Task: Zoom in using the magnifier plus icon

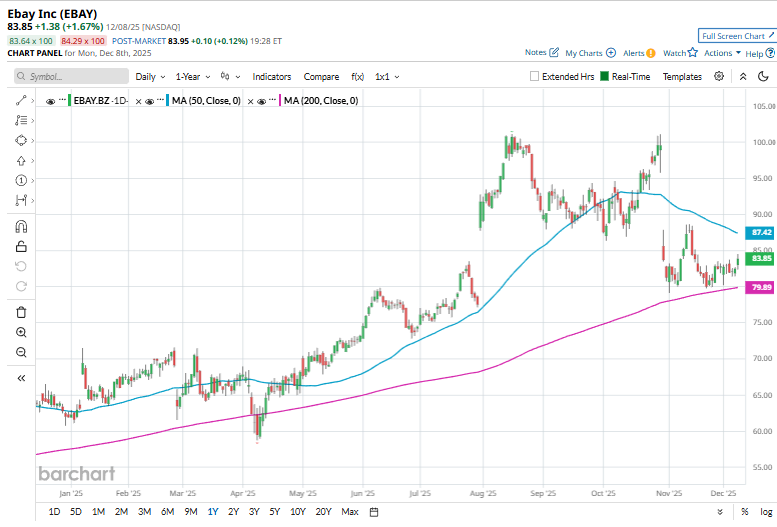Action: (21, 332)
